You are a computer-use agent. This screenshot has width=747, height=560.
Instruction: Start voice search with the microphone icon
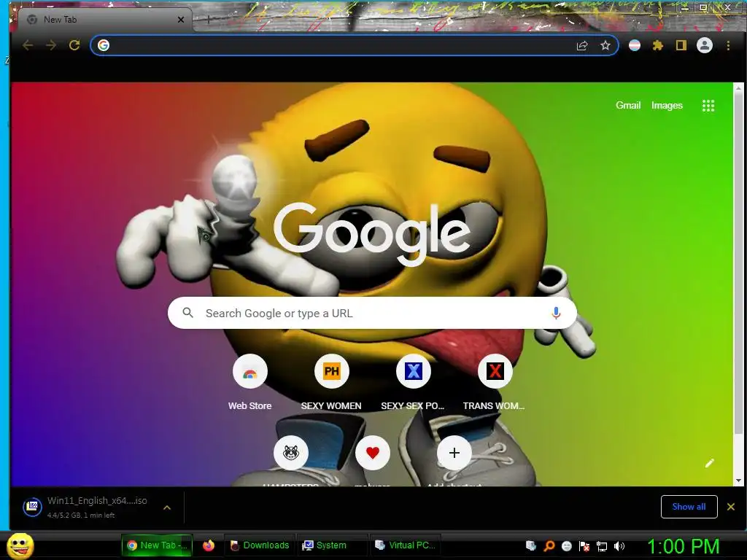tap(555, 313)
